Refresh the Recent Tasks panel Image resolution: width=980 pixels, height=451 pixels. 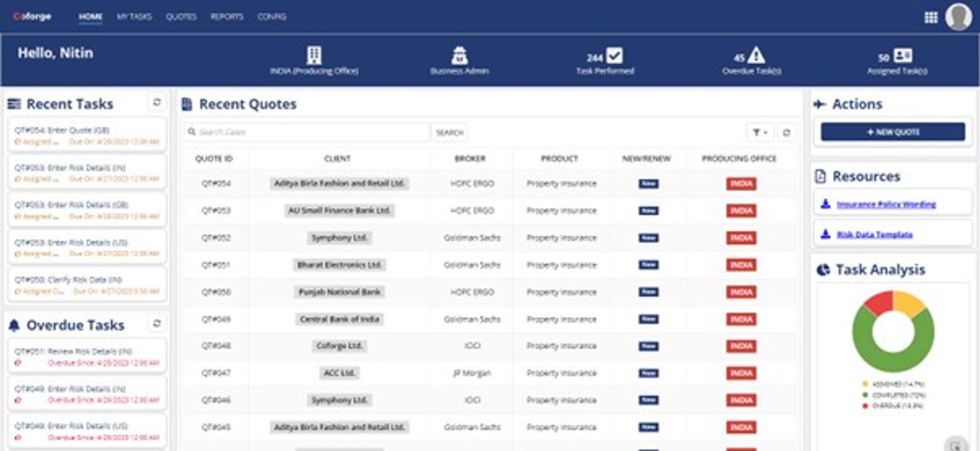(x=156, y=102)
